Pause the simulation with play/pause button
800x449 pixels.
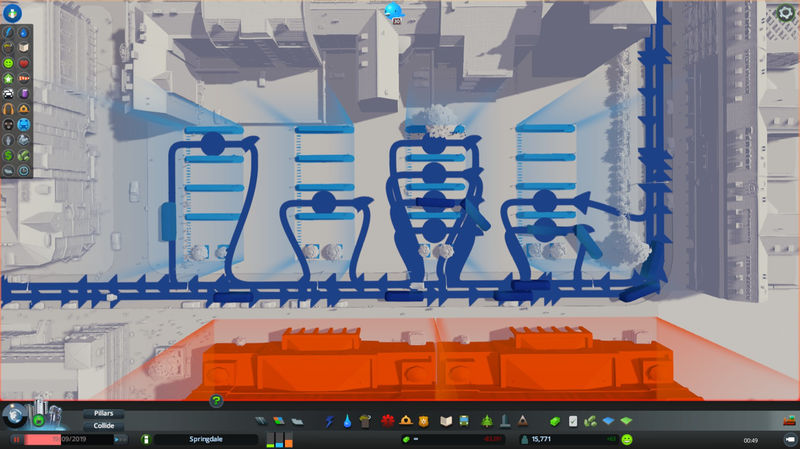coord(16,439)
